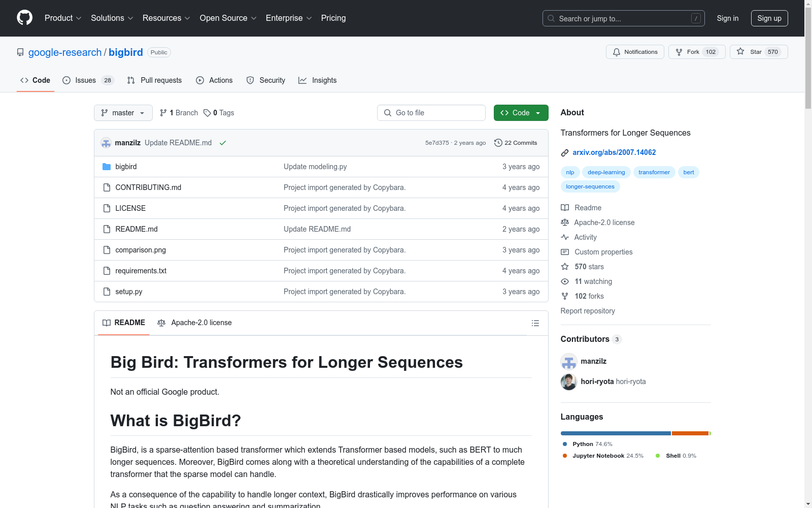
Task: Click the Python 74.6% language entry
Action: (588, 444)
